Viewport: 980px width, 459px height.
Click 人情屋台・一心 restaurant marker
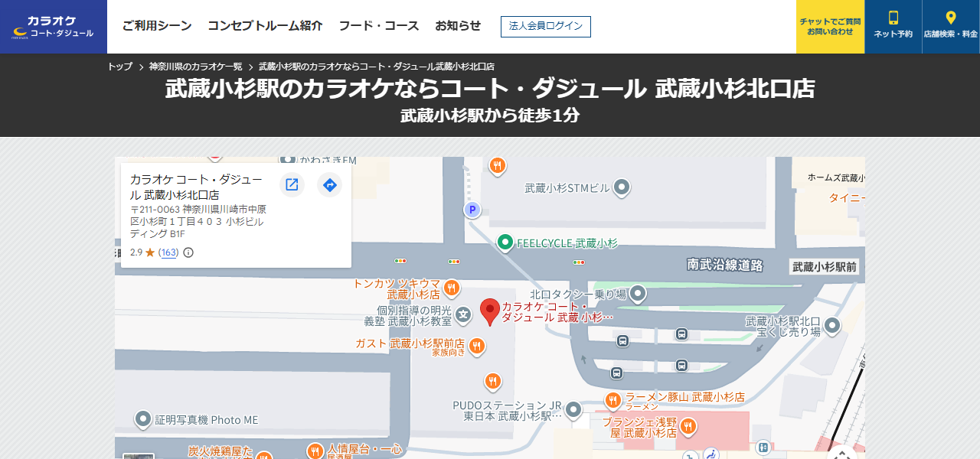tap(315, 451)
